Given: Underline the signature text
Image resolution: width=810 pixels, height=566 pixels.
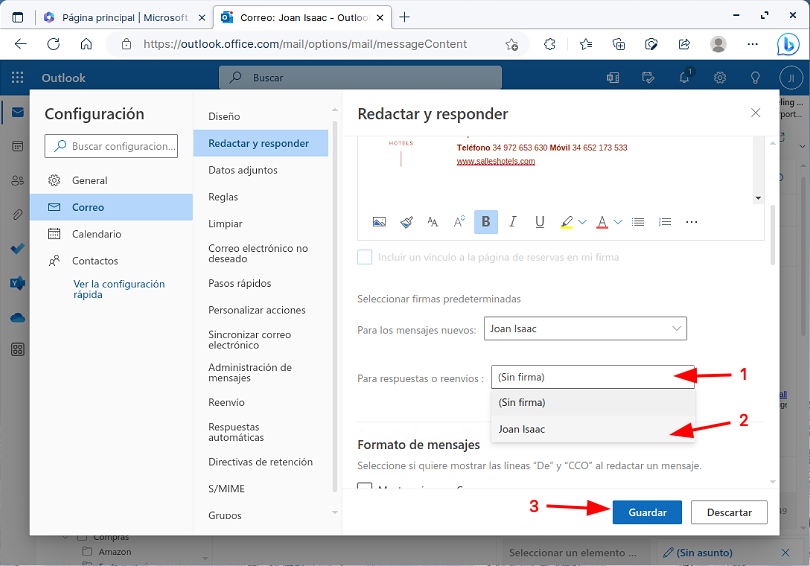Looking at the screenshot, I should tap(540, 222).
